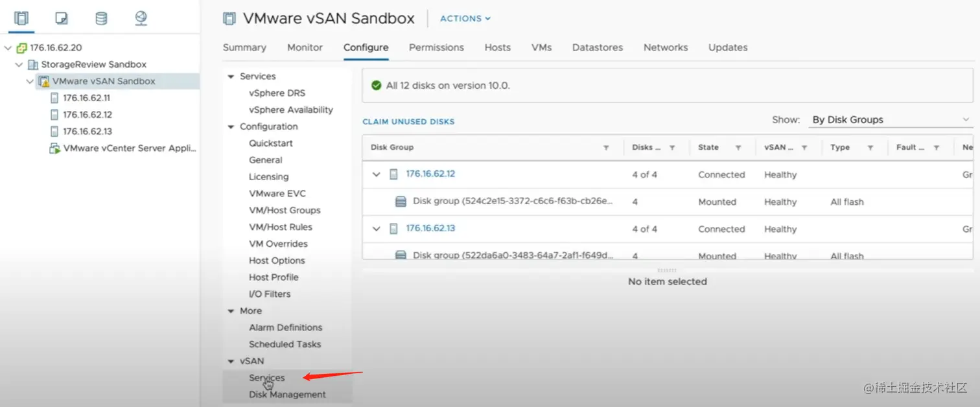Select host 176.16.62.11 in tree
The width and height of the screenshot is (980, 407).
(87, 98)
